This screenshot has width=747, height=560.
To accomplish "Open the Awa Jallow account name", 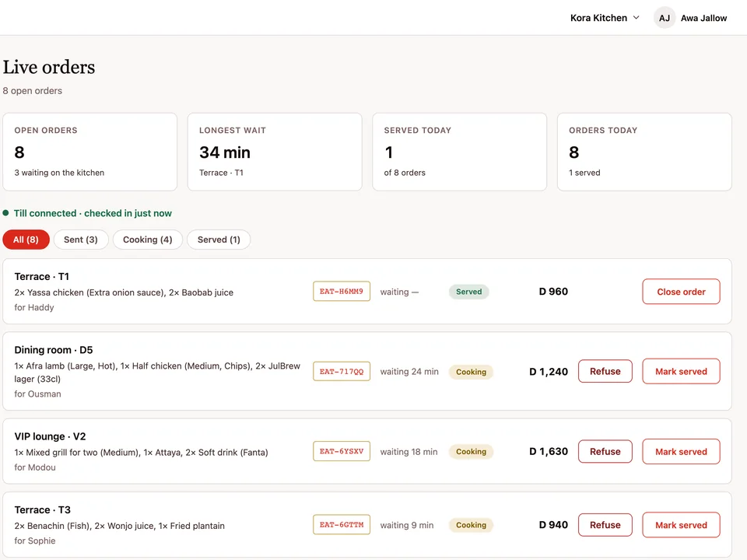I will point(703,18).
